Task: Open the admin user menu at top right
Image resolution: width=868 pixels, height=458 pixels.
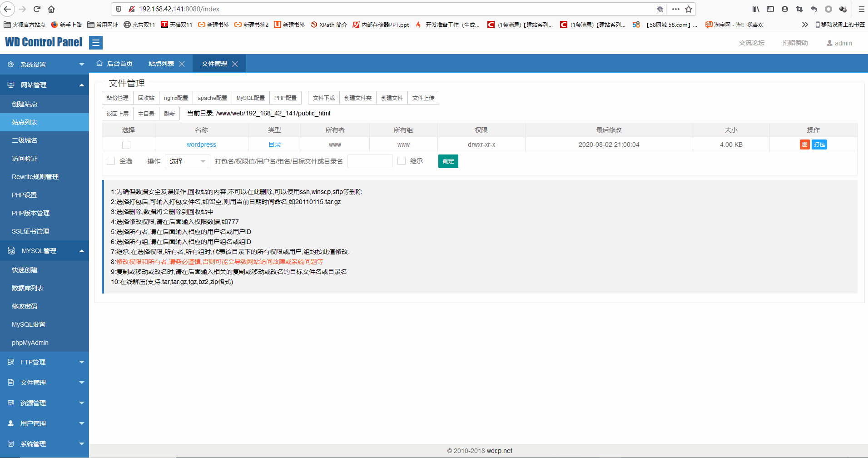Action: (x=839, y=43)
